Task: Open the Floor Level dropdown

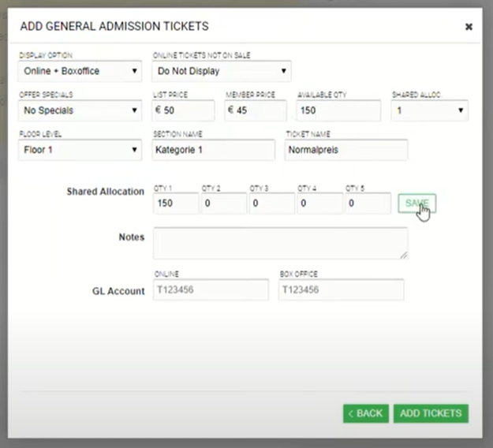Action: tap(80, 150)
